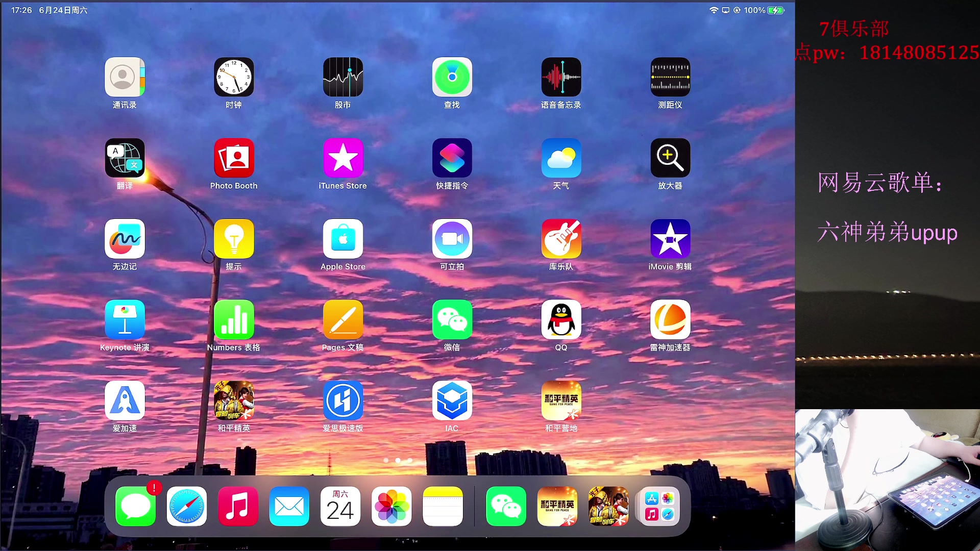Launch Numbers 表格 app
Viewport: 980px width, 551px height.
(234, 320)
